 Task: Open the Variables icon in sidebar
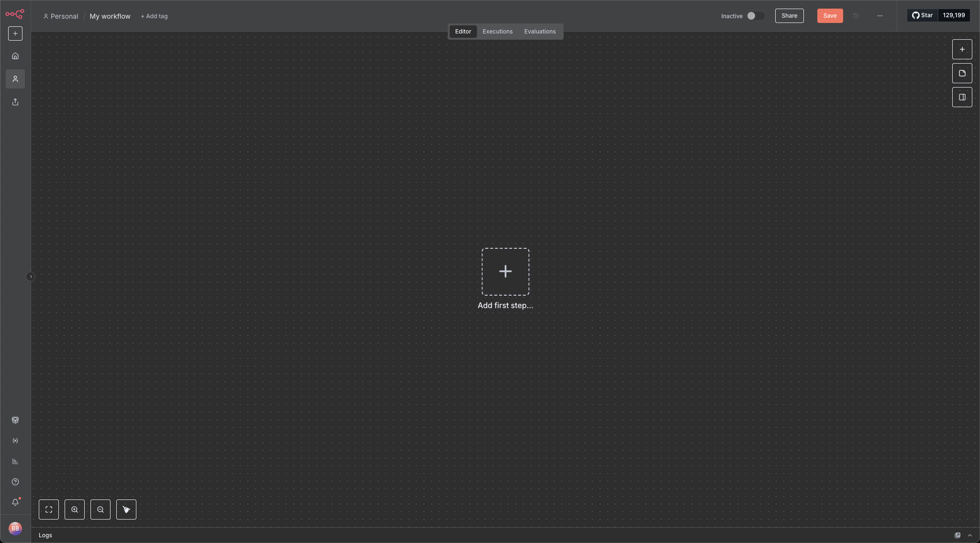tap(15, 441)
